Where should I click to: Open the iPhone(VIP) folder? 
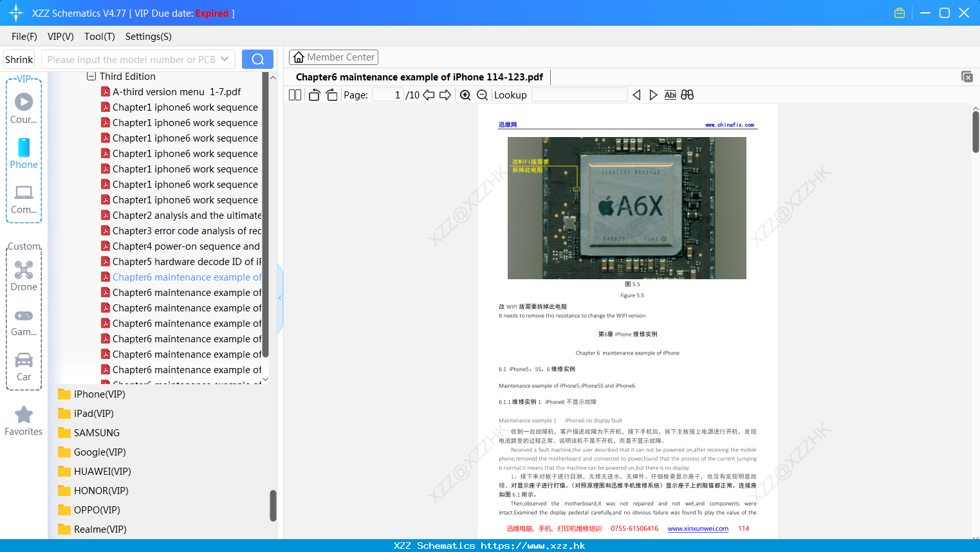tap(91, 394)
